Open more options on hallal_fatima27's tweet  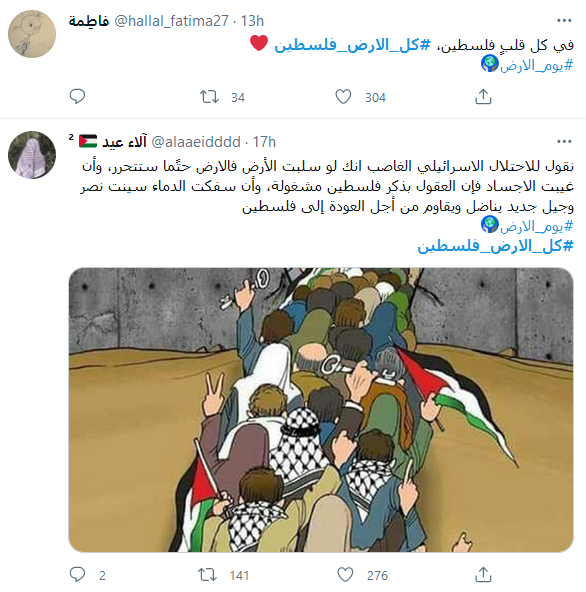coord(564,20)
